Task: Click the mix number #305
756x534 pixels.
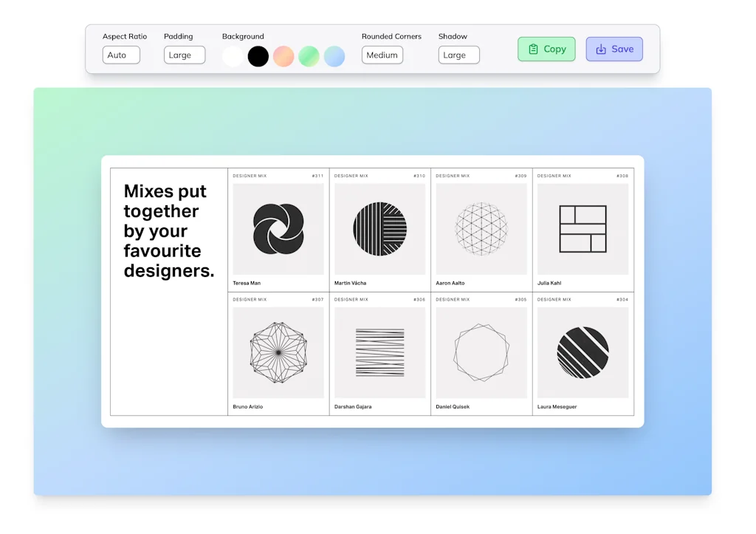Action: (x=520, y=300)
